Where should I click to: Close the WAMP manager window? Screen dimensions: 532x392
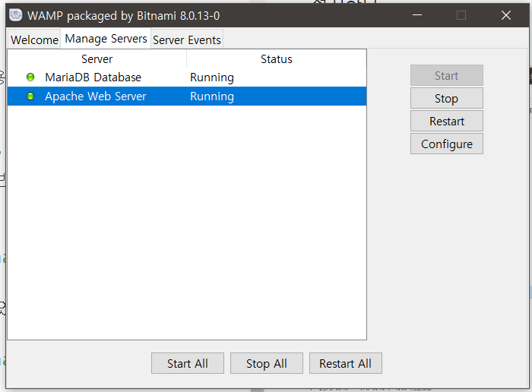tap(506, 15)
